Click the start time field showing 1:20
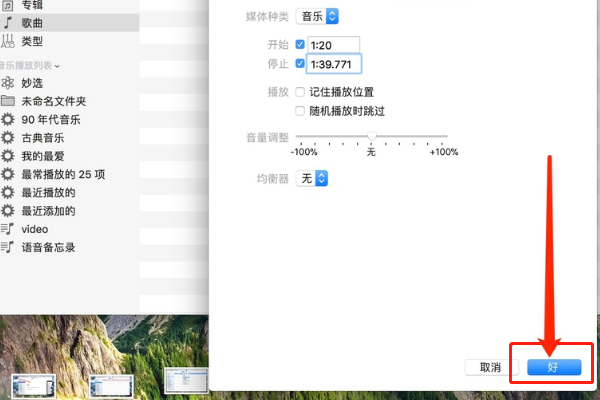Image resolution: width=600 pixels, height=400 pixels. pos(333,45)
